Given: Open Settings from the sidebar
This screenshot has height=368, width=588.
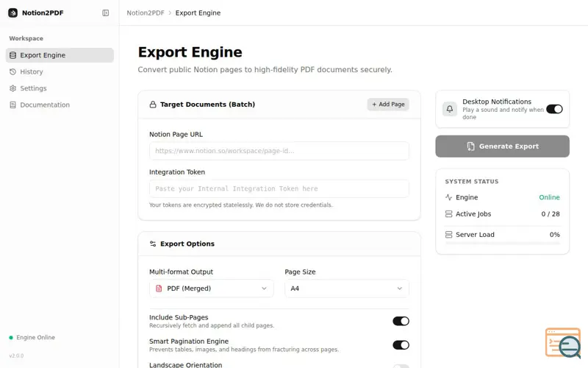Looking at the screenshot, I should coord(60,88).
